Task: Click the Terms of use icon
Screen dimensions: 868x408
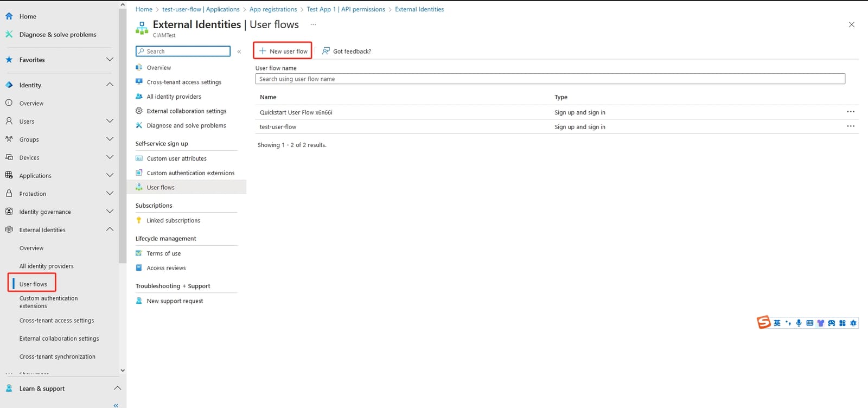Action: click(139, 253)
